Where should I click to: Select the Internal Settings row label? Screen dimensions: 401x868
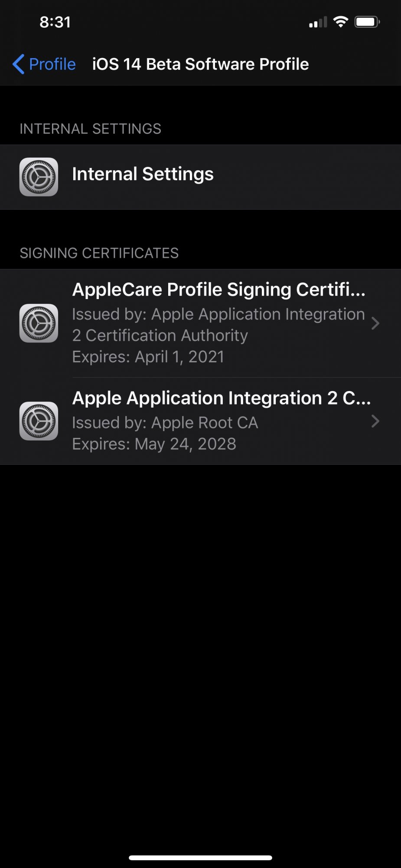(143, 174)
